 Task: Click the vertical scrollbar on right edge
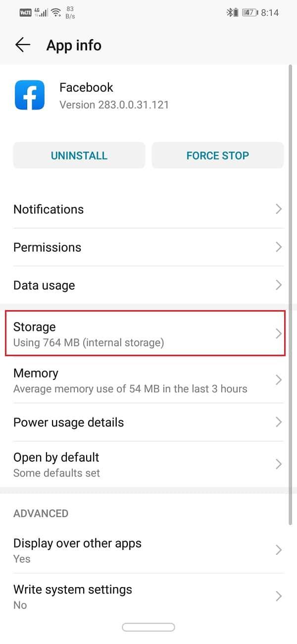coord(290,297)
